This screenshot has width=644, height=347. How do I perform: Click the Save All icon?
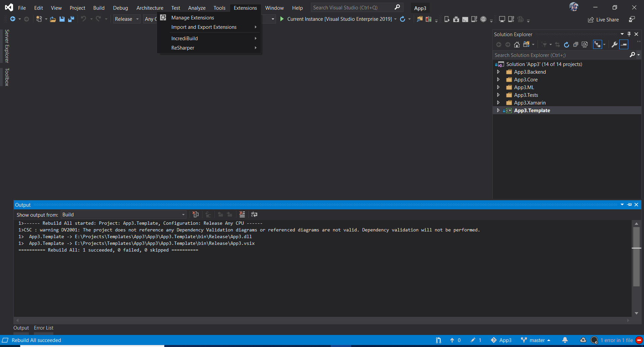pos(71,19)
